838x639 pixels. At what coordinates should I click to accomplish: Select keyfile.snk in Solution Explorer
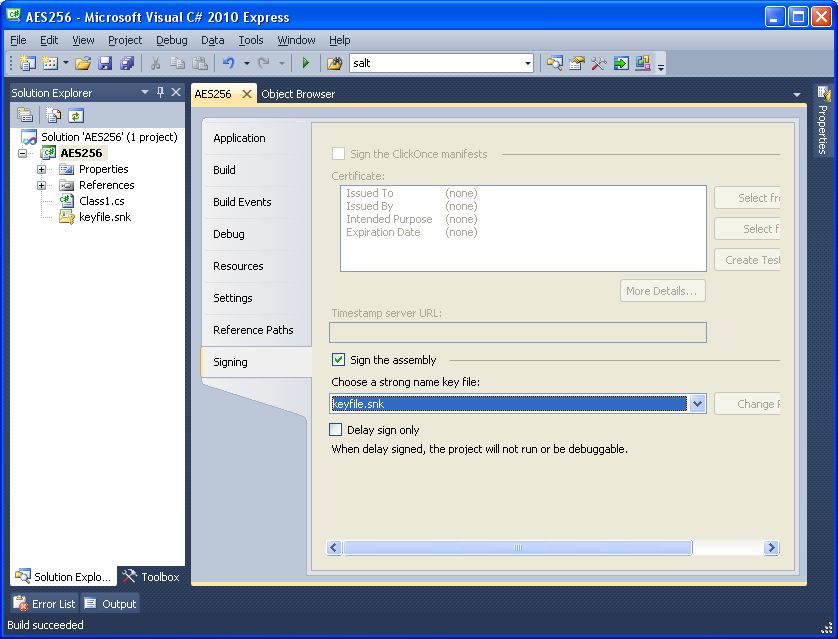[x=104, y=217]
